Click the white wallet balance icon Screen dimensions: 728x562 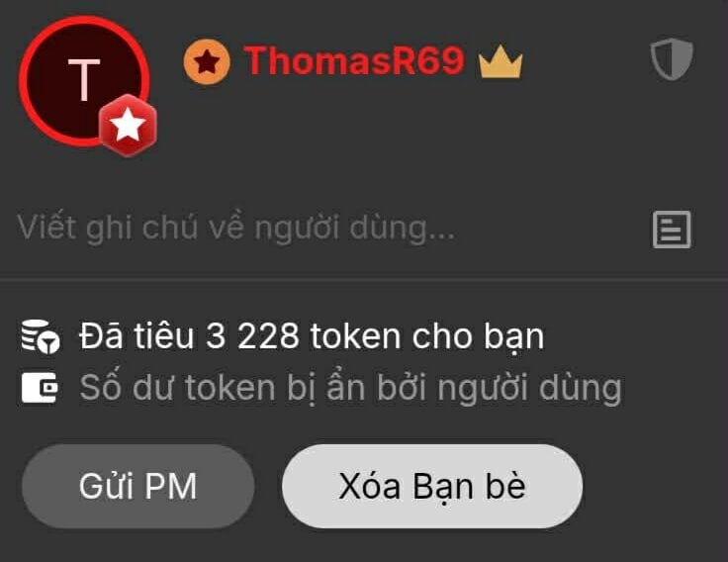point(40,387)
